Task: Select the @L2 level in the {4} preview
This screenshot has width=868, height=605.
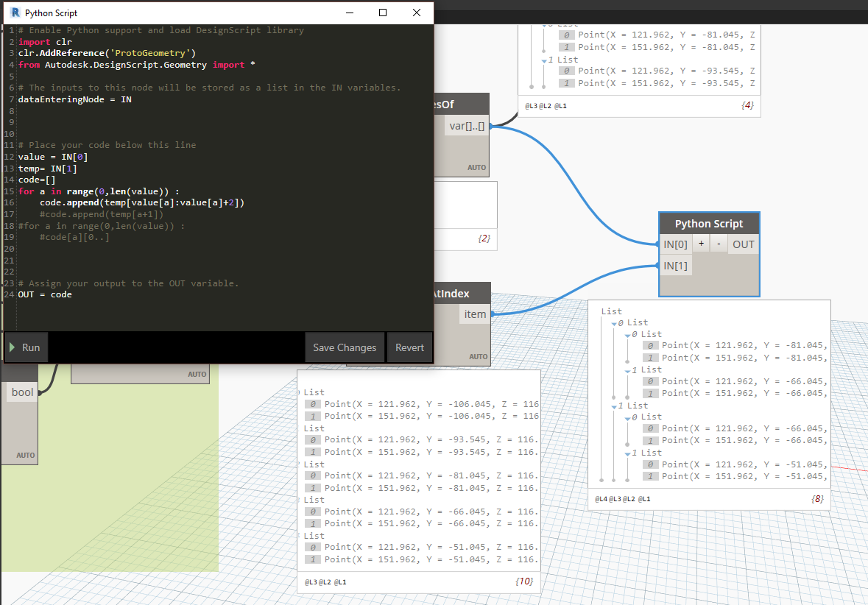Action: (546, 106)
